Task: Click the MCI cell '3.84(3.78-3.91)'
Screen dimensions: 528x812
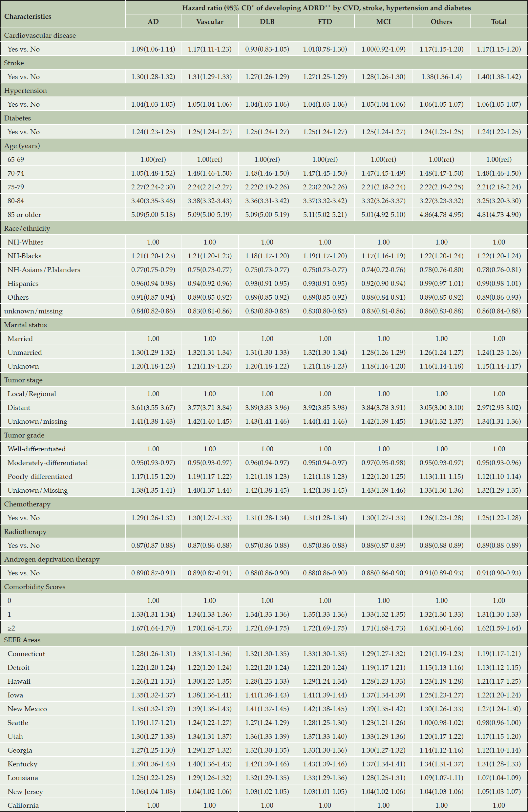Action: 383,407
